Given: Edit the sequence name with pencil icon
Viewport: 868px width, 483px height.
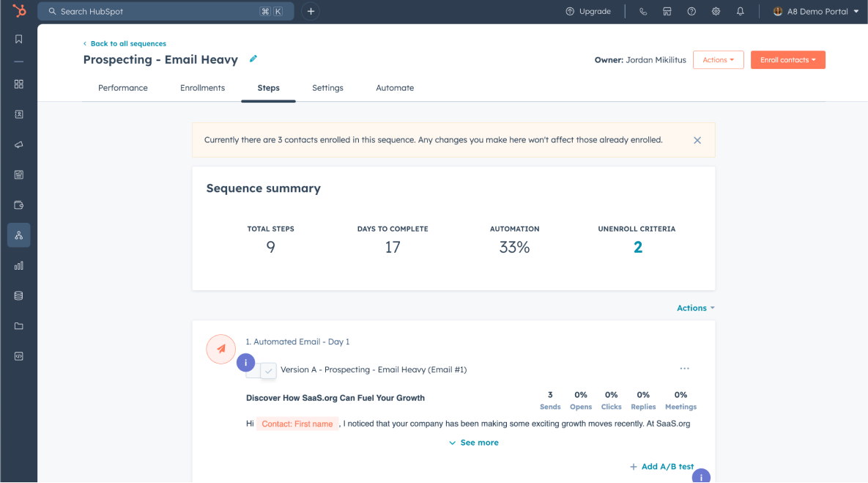Looking at the screenshot, I should point(253,59).
